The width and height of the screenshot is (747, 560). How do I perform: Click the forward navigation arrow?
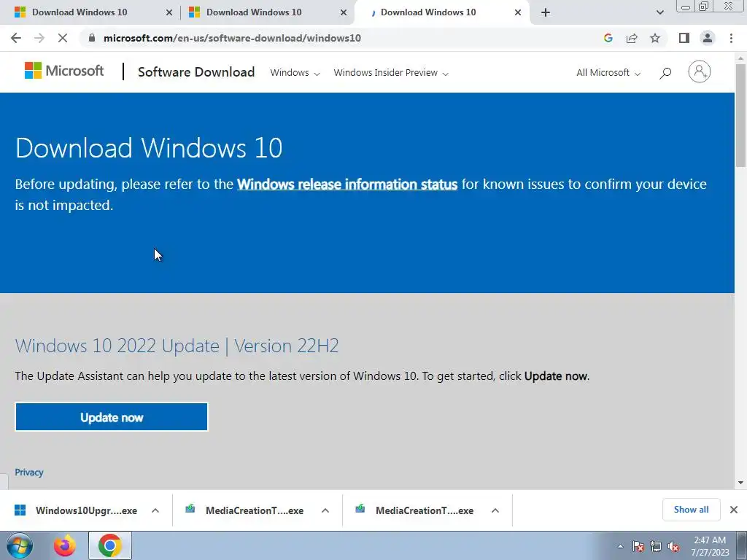click(x=39, y=38)
